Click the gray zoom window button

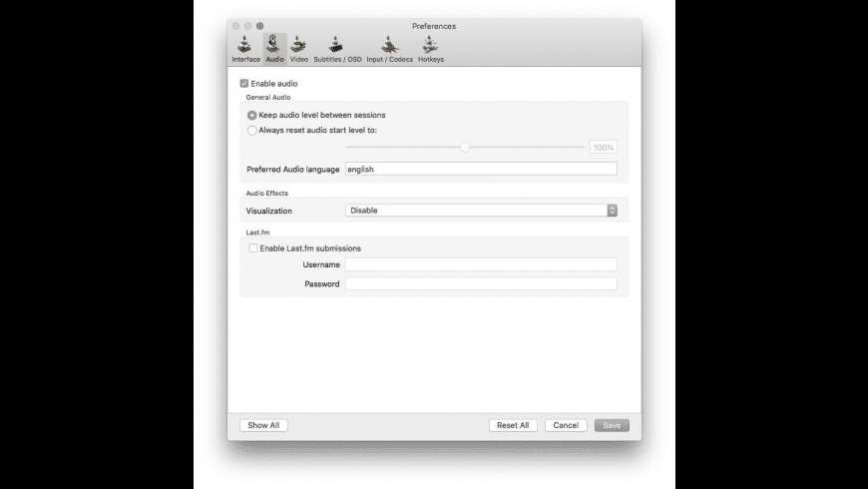pyautogui.click(x=259, y=26)
